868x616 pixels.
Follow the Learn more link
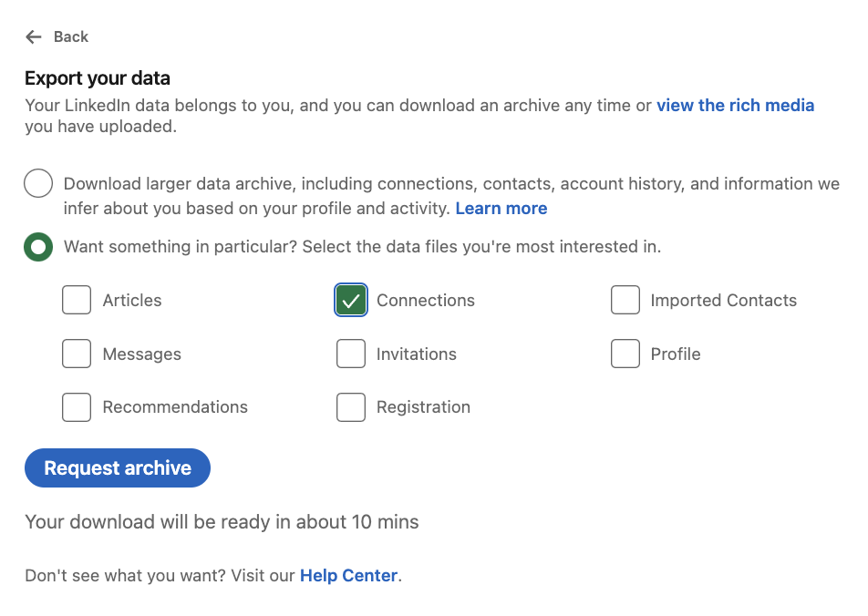(501, 209)
